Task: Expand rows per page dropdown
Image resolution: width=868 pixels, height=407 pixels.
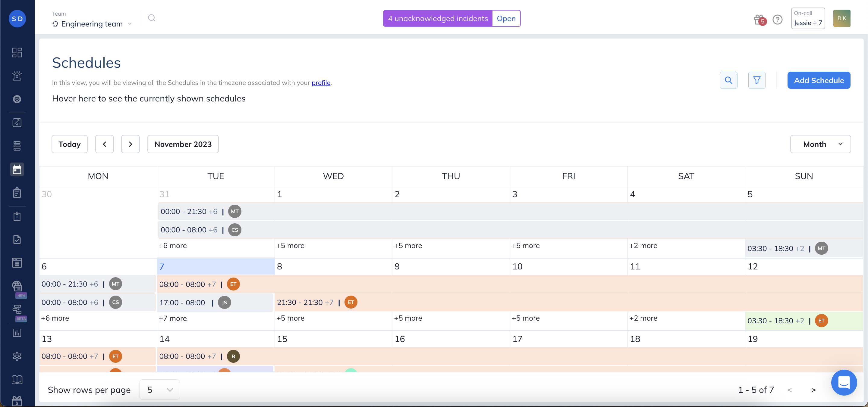Action: [x=159, y=390]
